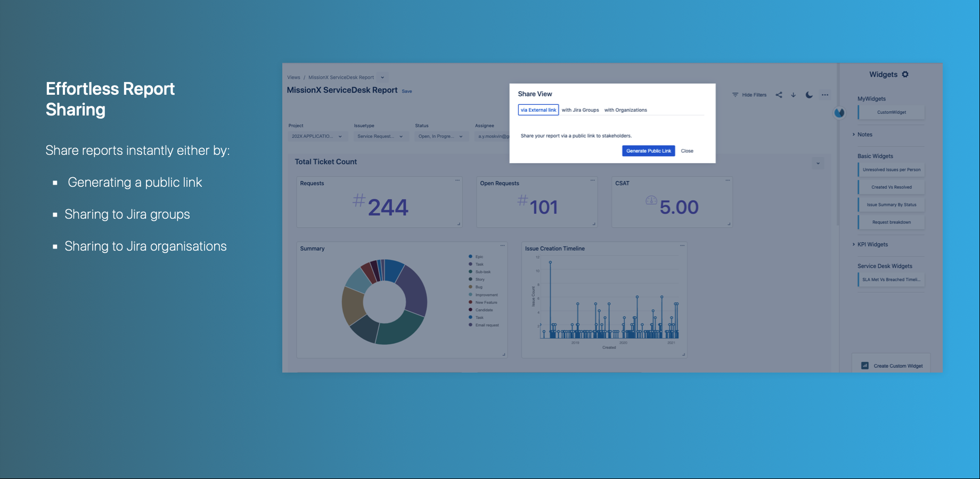980x479 pixels.
Task: Click the CSAT gauge icon
Action: click(651, 200)
